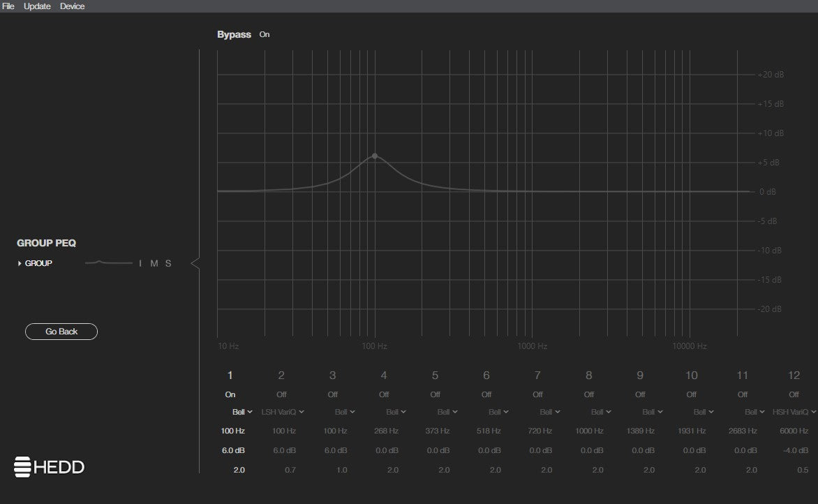Click the Go Back button
818x504 pixels.
[x=61, y=332]
